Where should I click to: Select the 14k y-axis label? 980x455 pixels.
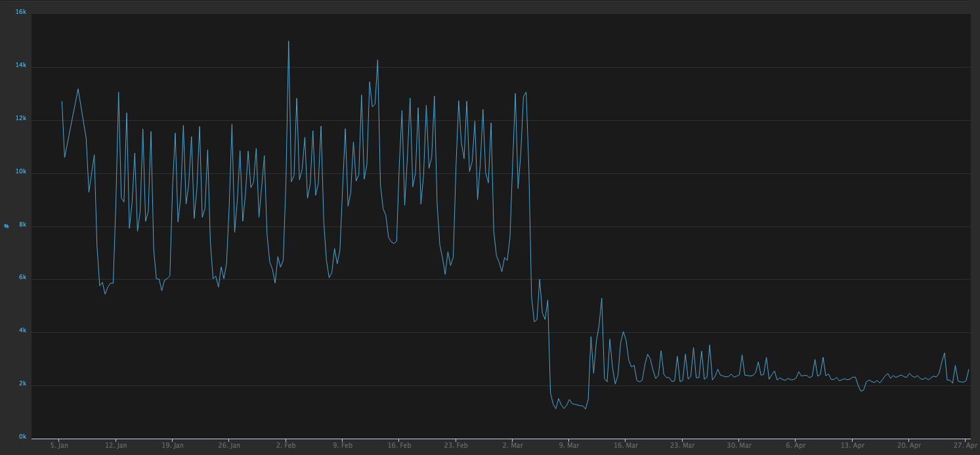tap(20, 65)
